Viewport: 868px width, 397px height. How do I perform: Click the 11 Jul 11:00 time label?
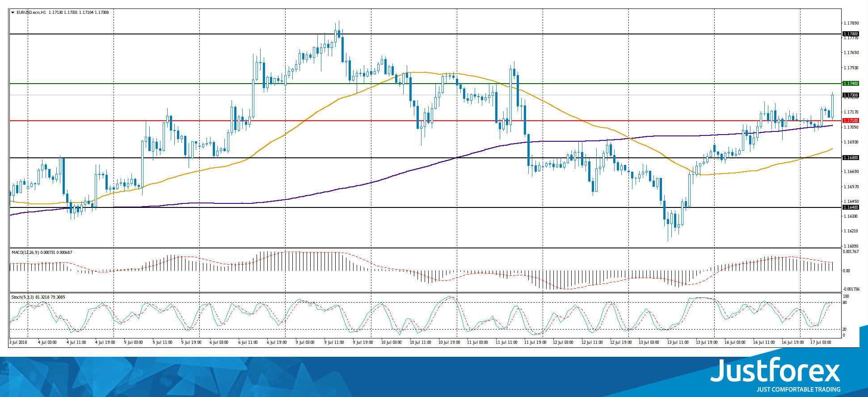click(506, 342)
